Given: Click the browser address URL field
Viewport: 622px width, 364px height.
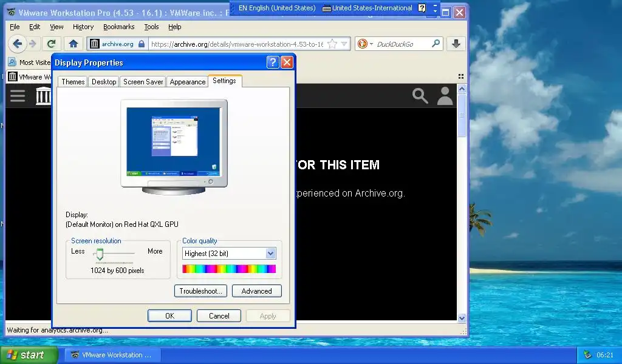Looking at the screenshot, I should pyautogui.click(x=238, y=44).
